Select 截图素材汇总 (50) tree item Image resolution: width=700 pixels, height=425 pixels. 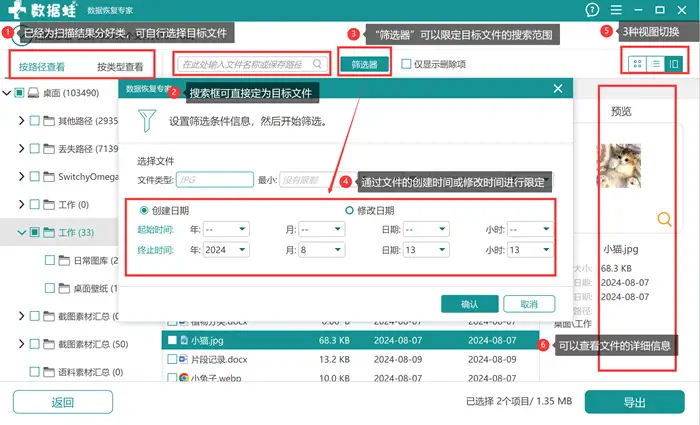93,344
